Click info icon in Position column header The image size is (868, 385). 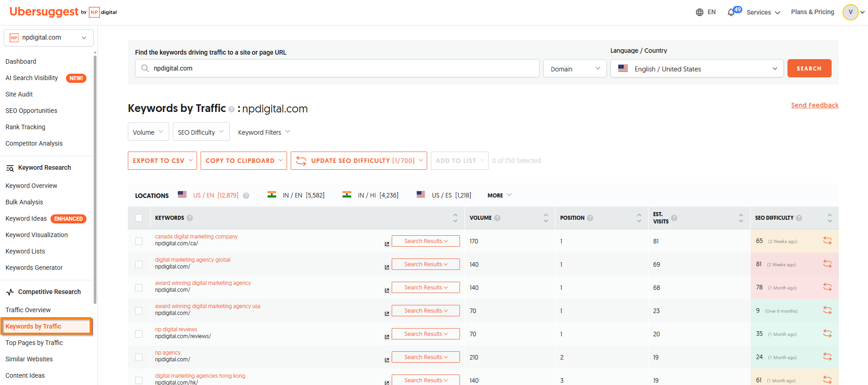590,218
